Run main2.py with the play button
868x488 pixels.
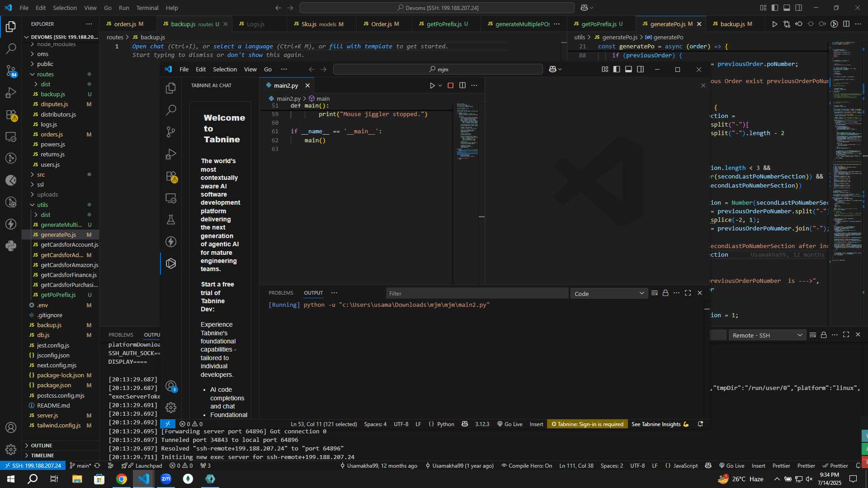click(x=432, y=85)
